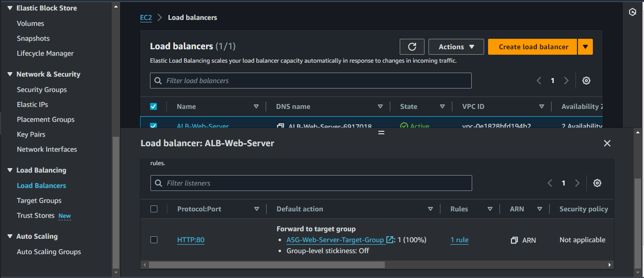This screenshot has height=278, width=644.
Task: Close the ALB-Web-Server details panel
Action: (x=607, y=143)
